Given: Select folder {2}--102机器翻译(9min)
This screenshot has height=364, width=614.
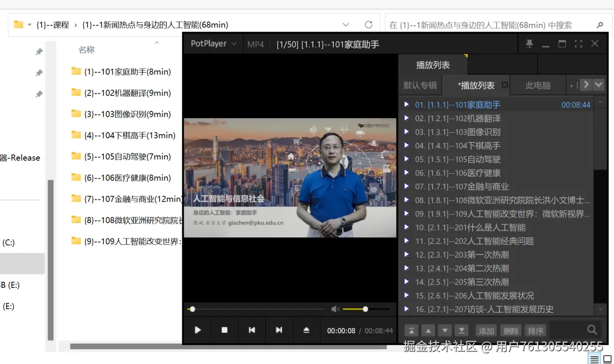Looking at the screenshot, I should pyautogui.click(x=121, y=93).
